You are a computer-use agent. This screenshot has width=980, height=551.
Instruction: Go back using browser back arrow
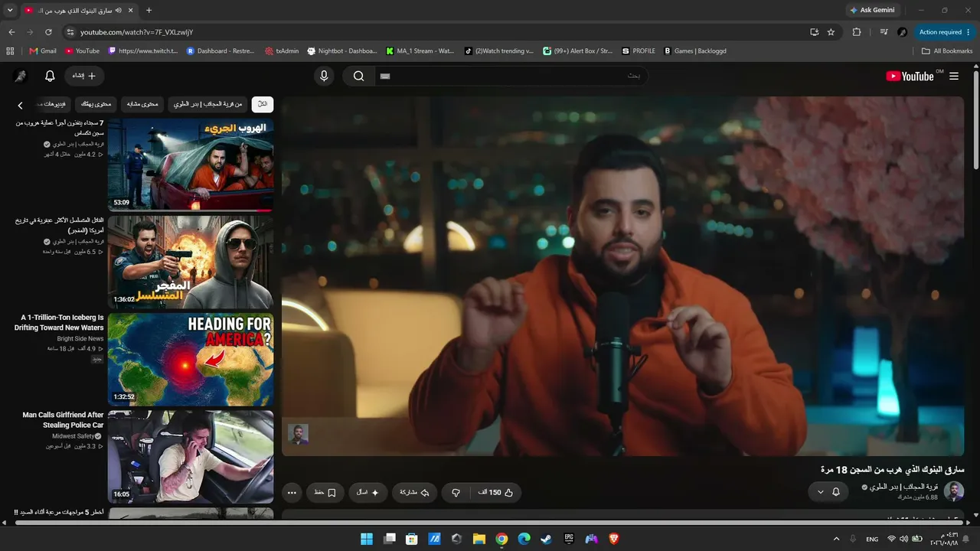pos(11,32)
